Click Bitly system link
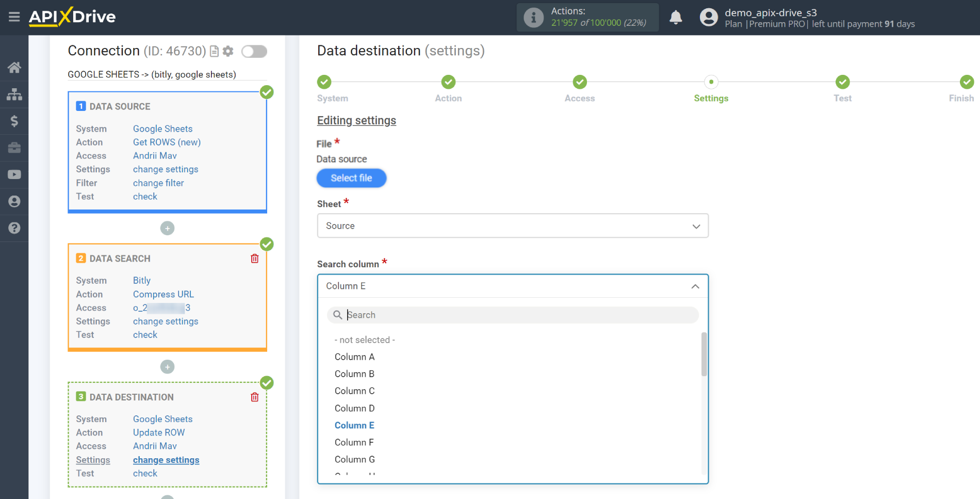This screenshot has width=980, height=499. click(x=142, y=281)
